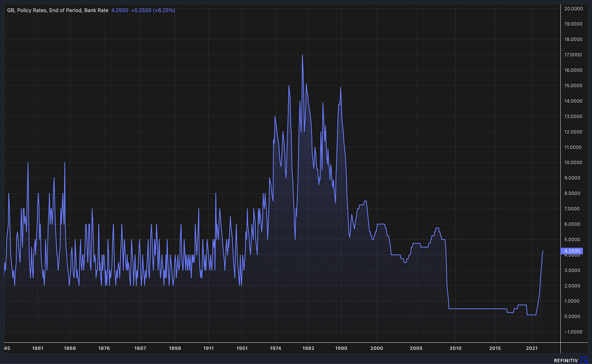Screen dimensions: 592x364
Task: Click the 1898 label on the time axis
Action: pyautogui.click(x=175, y=349)
